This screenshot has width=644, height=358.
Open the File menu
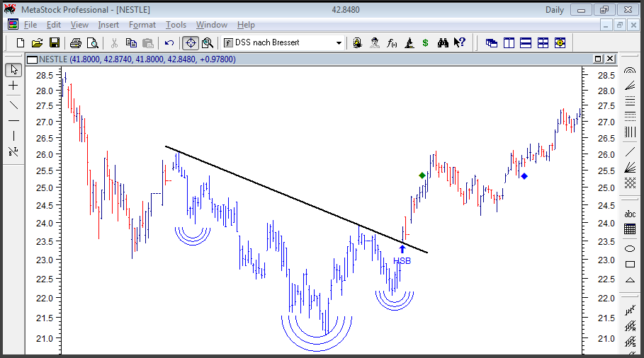point(30,25)
